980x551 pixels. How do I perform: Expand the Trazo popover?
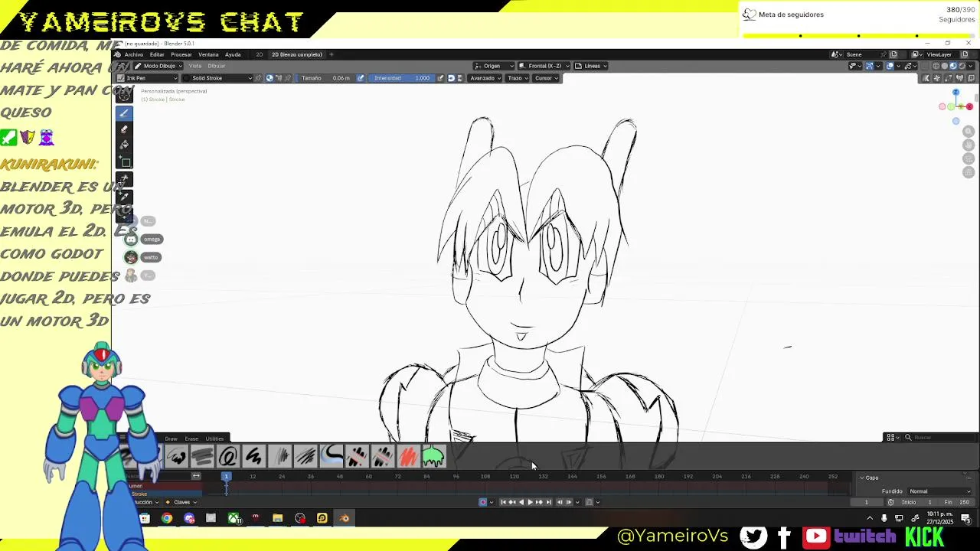518,78
